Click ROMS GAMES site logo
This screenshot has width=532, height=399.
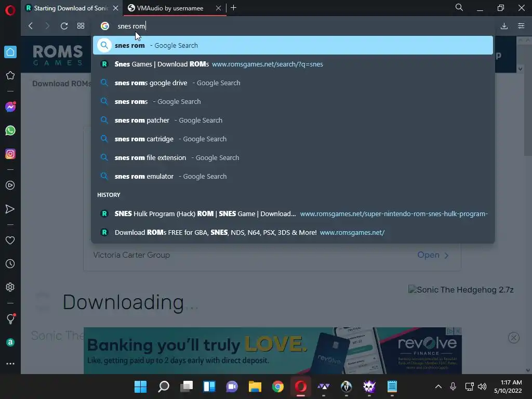[58, 55]
